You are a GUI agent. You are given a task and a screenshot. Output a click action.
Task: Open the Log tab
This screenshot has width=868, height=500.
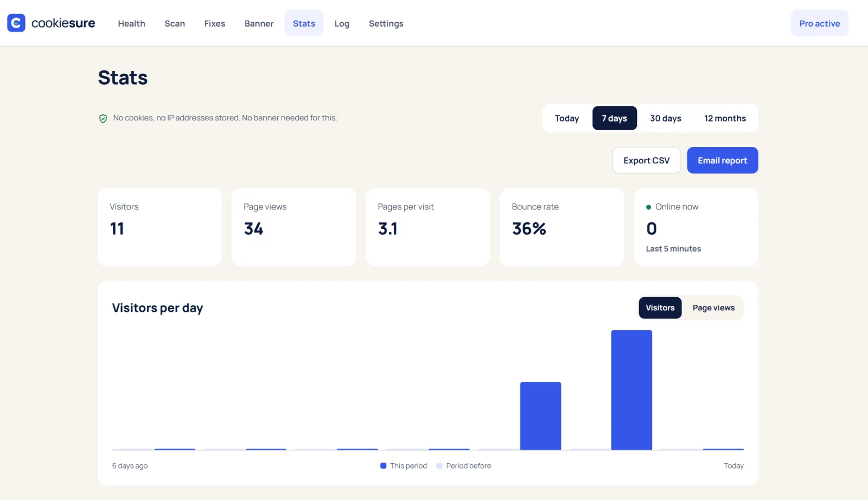[x=342, y=23]
